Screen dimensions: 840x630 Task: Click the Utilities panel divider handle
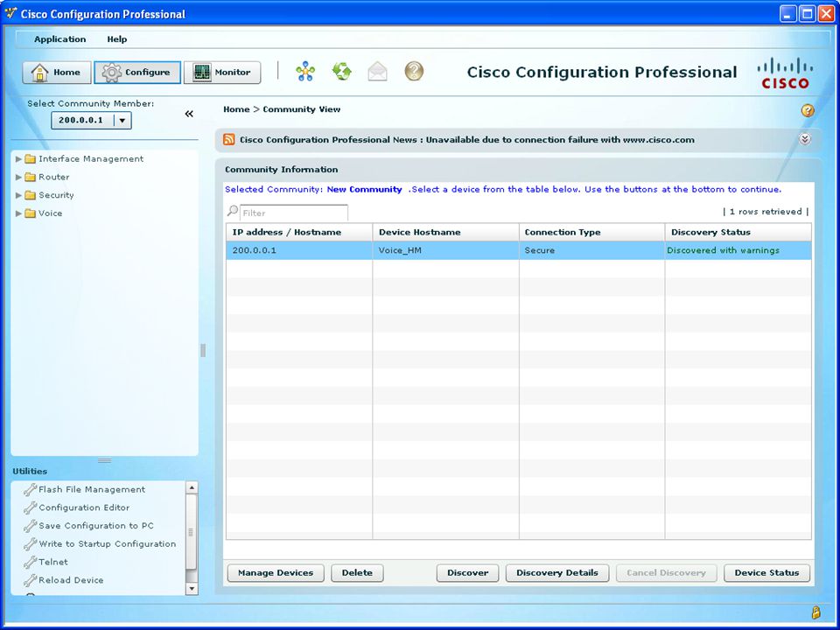(104, 460)
